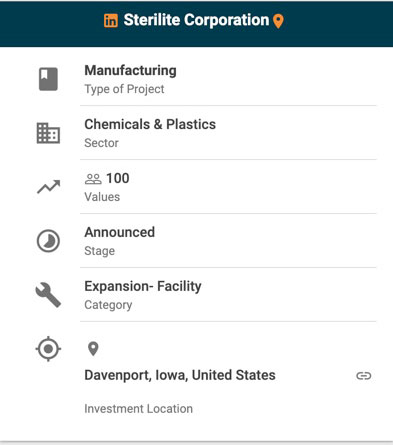Click the Type of Project label

[x=124, y=89]
